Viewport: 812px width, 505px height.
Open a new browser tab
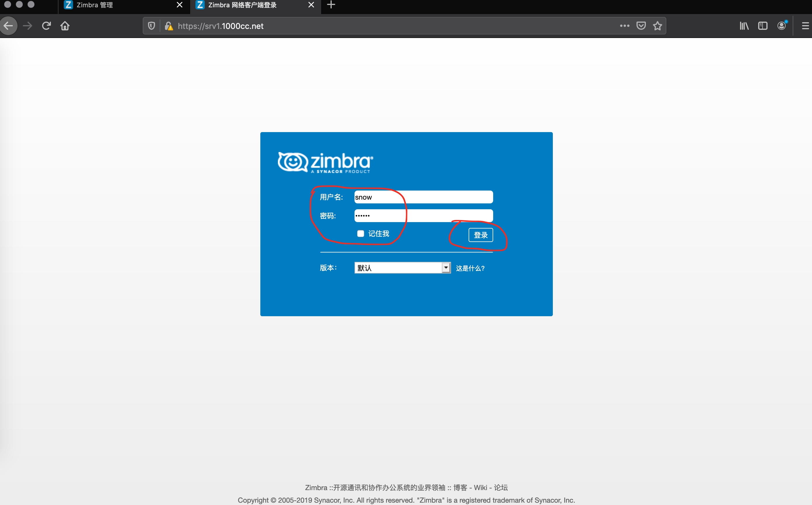pyautogui.click(x=331, y=5)
